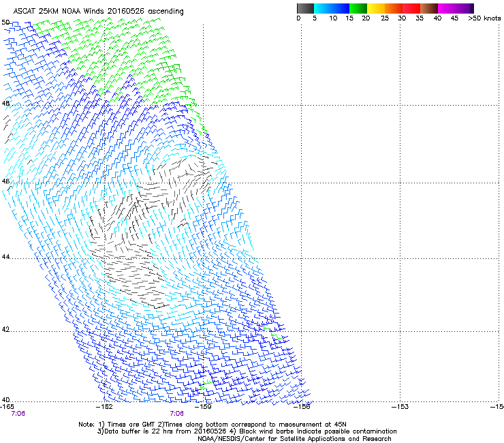Select the cyan colorbar segment near 5 knots
The height and width of the screenshot is (443, 504).
(322, 8)
